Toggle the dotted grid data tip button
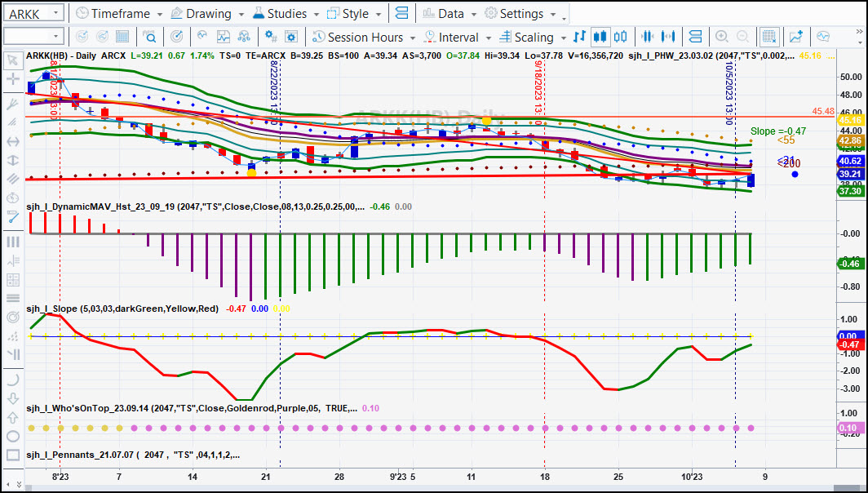 point(769,37)
